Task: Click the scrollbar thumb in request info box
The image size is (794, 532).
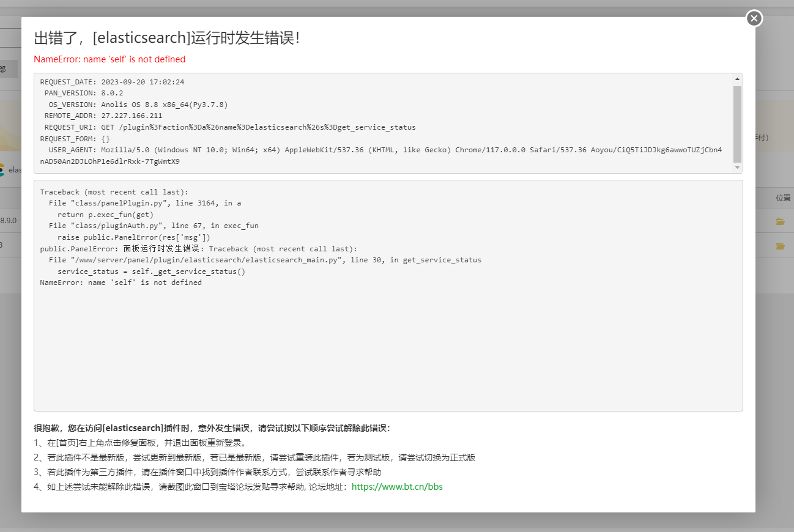Action: [737, 124]
